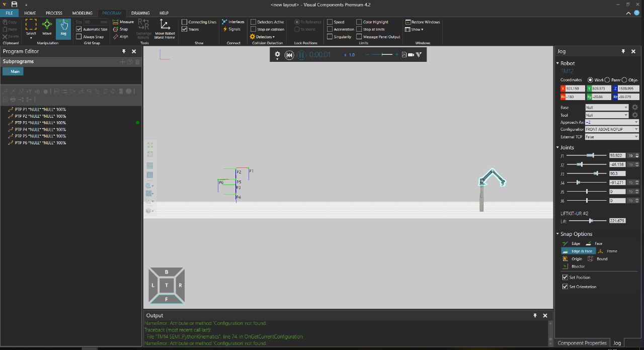This screenshot has width=644, height=350.
Task: Open simulation settings gear icon
Action: click(x=277, y=54)
